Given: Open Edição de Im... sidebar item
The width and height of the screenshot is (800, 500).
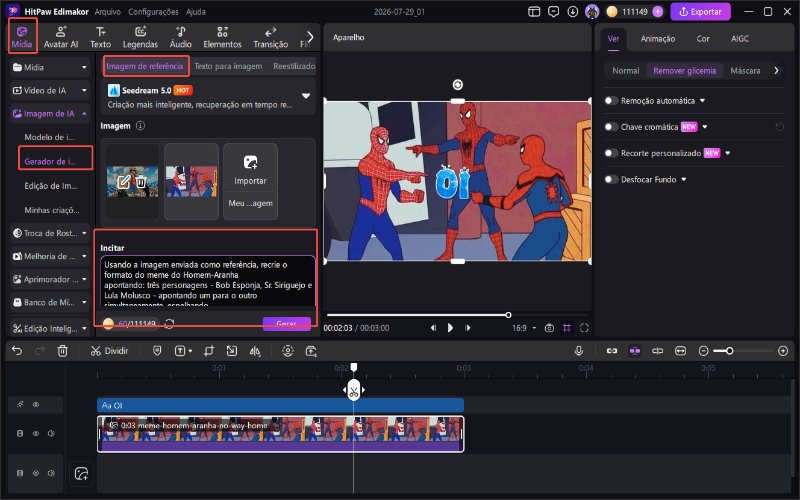Looking at the screenshot, I should 51,186.
